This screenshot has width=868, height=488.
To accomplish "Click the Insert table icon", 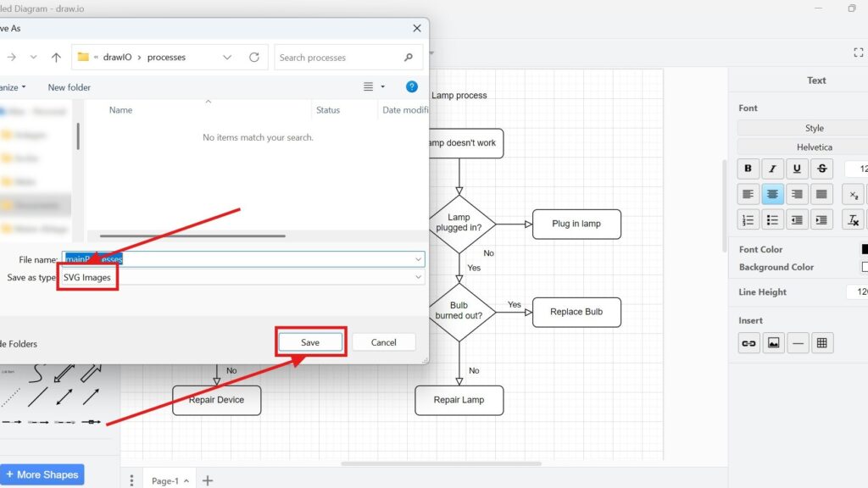I will pyautogui.click(x=822, y=343).
